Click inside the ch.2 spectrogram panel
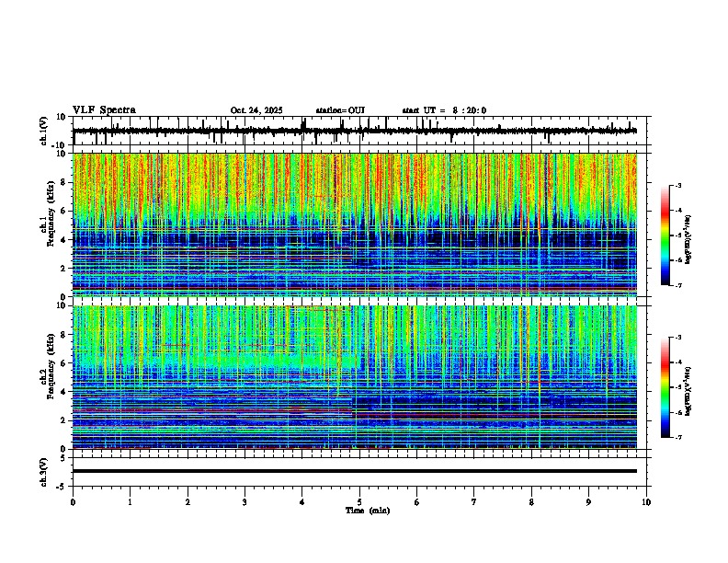 tap(355, 377)
